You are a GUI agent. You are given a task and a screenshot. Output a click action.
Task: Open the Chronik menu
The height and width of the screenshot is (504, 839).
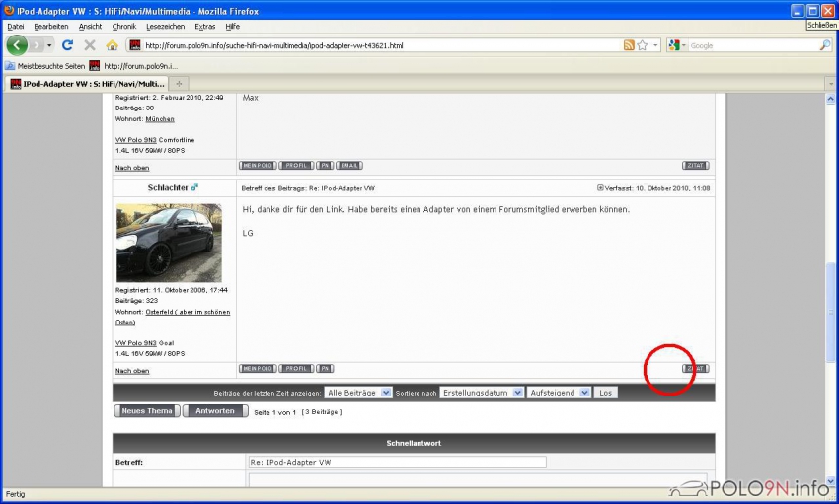point(124,26)
